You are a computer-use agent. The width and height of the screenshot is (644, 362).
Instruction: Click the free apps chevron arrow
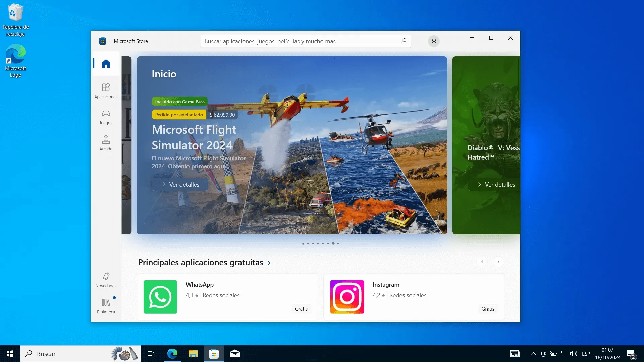point(269,263)
